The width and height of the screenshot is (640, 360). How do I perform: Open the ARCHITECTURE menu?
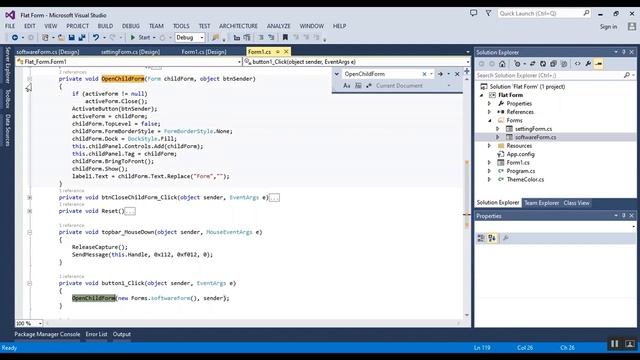tap(238, 26)
